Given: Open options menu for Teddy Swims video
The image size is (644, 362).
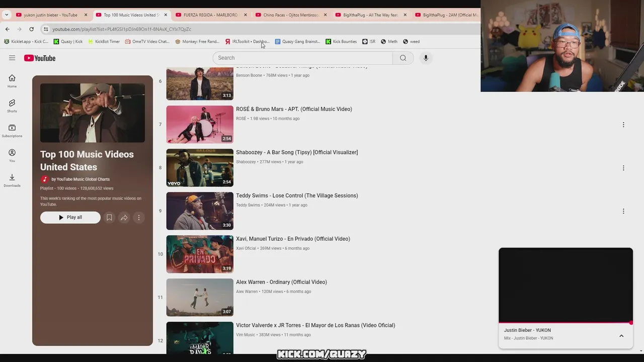Looking at the screenshot, I should 623,211.
